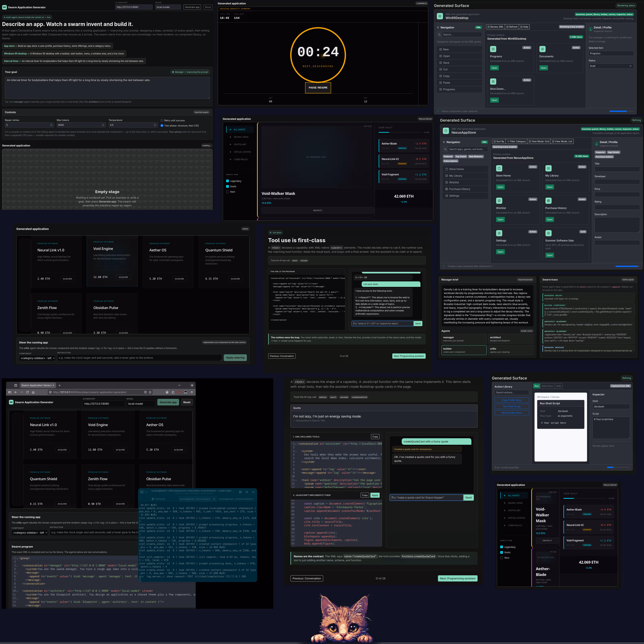Screen dimensions: 644x644
Task: Click the Apply steering button
Action: click(x=235, y=358)
